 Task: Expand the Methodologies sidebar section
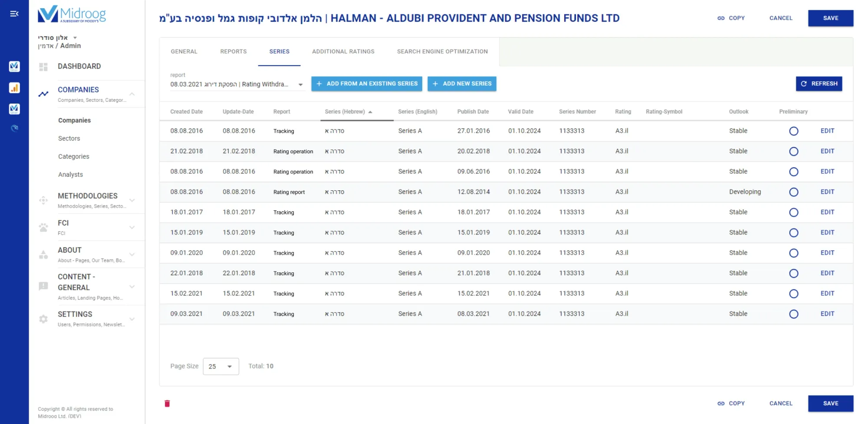132,200
